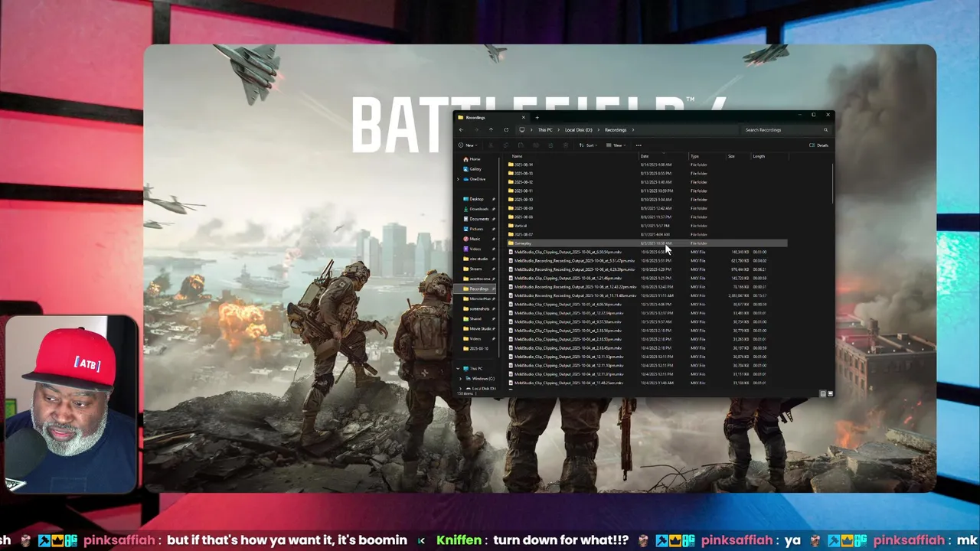
Task: Toggle the Details pane
Action: [x=818, y=145]
